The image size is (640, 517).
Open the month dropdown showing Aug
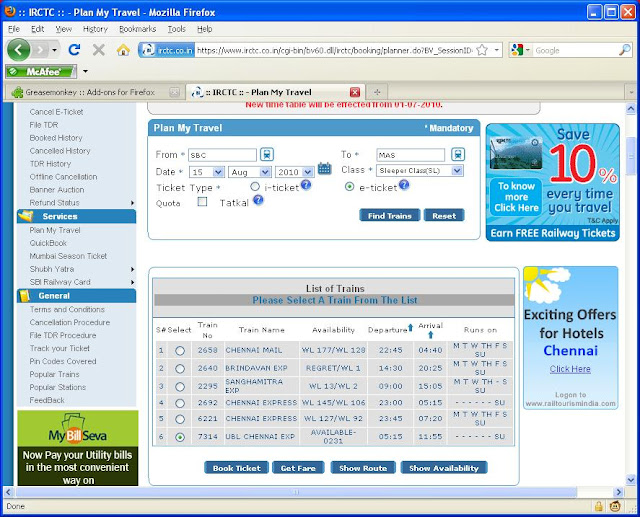click(x=250, y=172)
